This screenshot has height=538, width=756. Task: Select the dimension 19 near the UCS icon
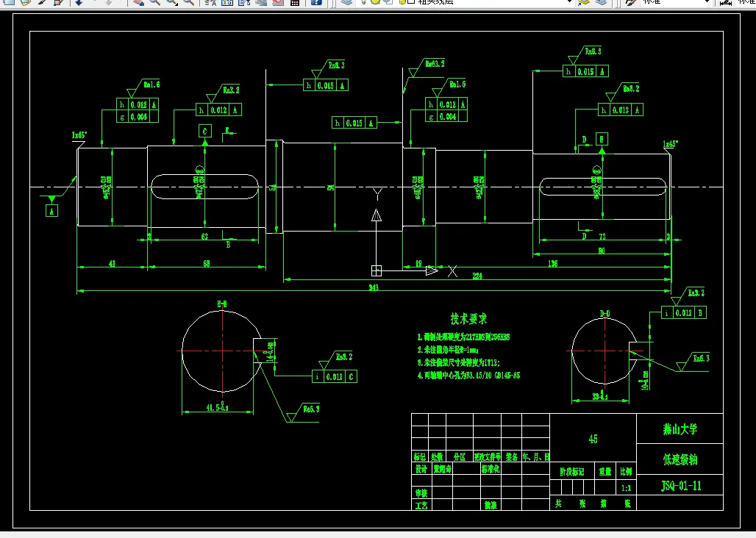coord(418,263)
